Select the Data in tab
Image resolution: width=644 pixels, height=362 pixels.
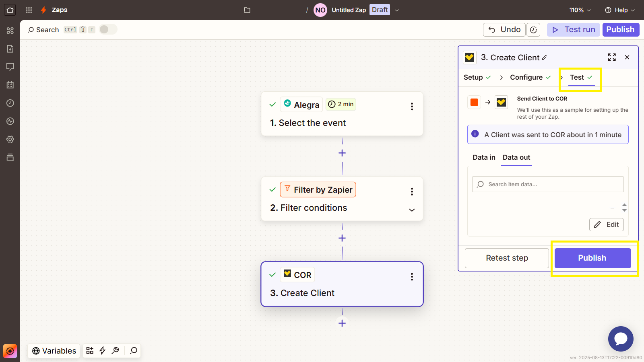point(484,157)
